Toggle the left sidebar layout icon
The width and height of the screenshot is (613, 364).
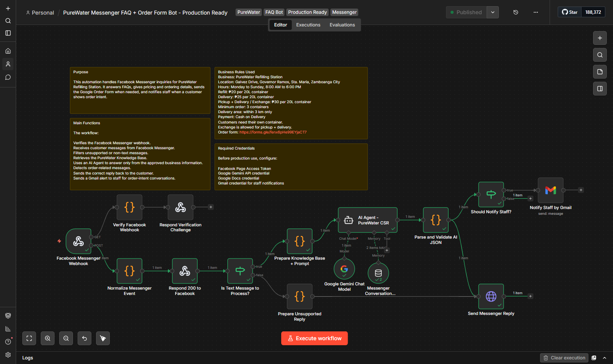[8, 33]
